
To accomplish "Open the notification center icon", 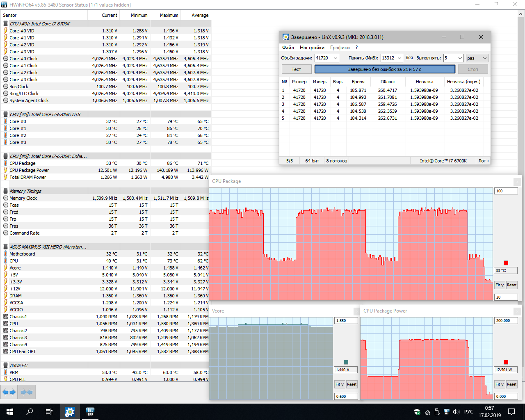I will 512,412.
